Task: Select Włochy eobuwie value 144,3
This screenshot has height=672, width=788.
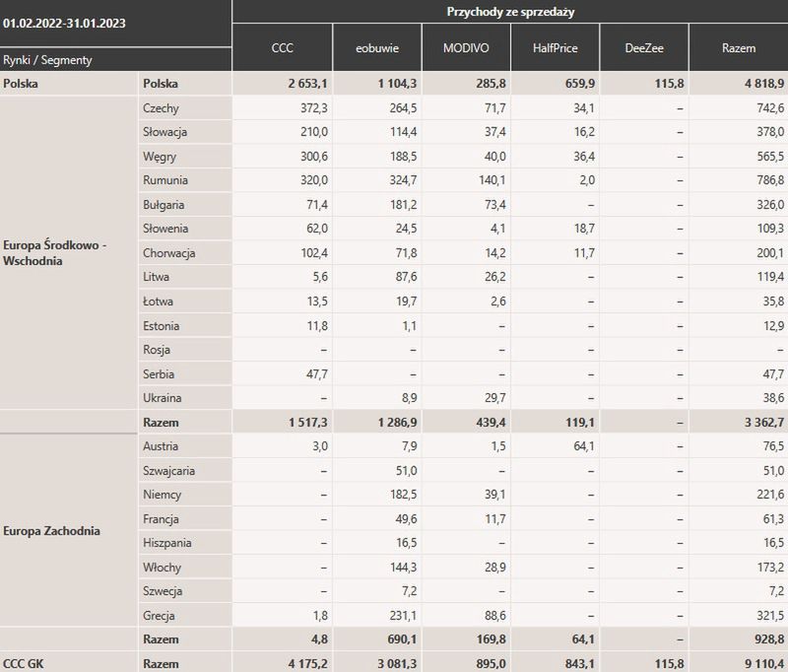Action: click(403, 567)
